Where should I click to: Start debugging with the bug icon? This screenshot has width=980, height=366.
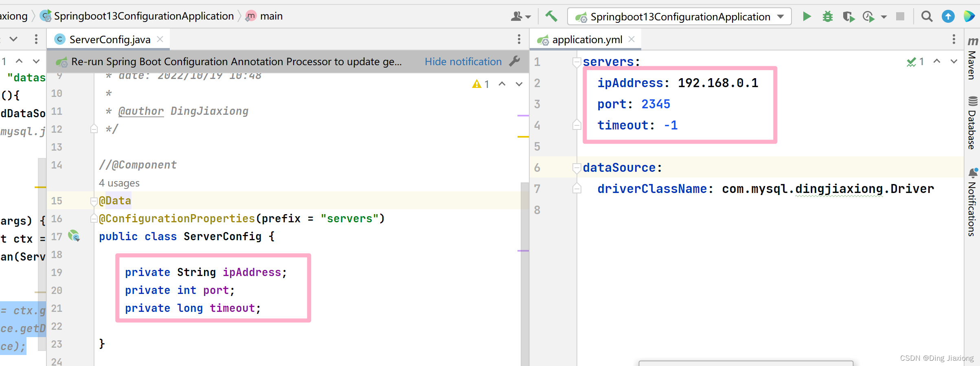tap(828, 17)
